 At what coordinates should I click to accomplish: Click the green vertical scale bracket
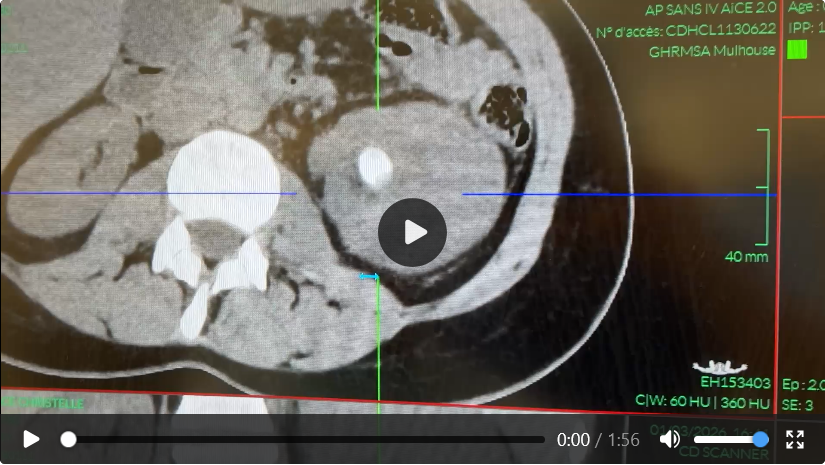(763, 187)
